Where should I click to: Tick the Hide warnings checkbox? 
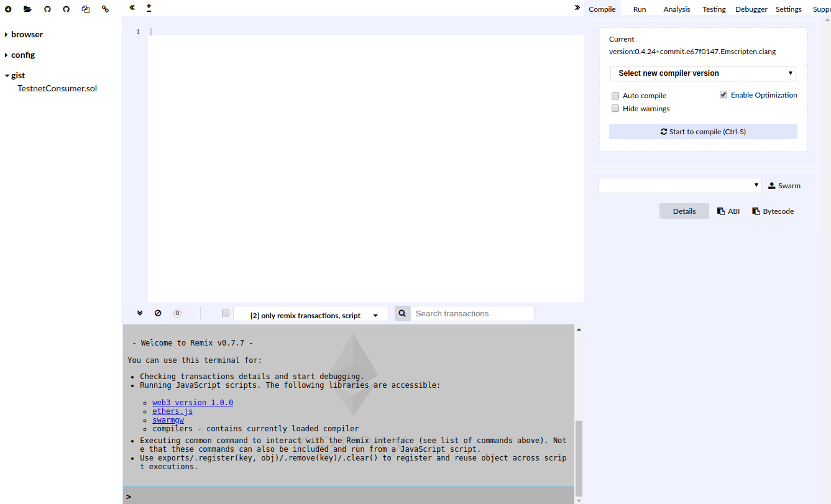tap(615, 108)
